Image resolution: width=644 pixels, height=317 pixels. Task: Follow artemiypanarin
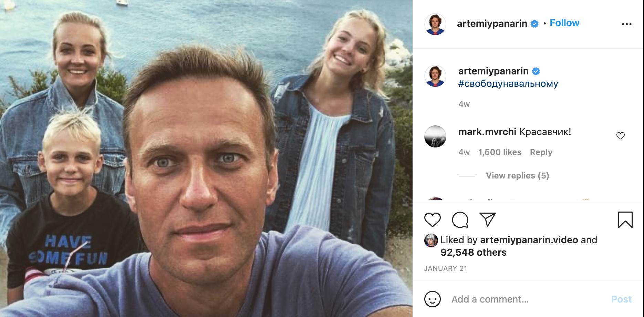(x=564, y=23)
